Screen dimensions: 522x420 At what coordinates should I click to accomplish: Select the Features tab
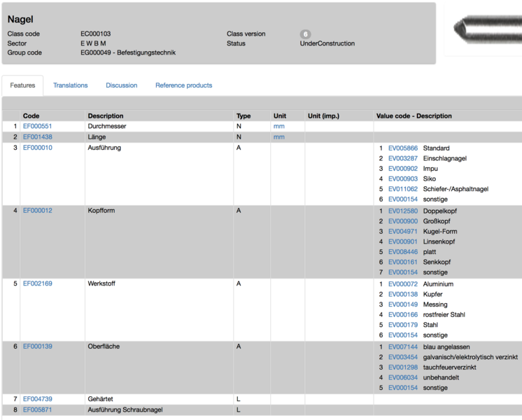click(22, 85)
